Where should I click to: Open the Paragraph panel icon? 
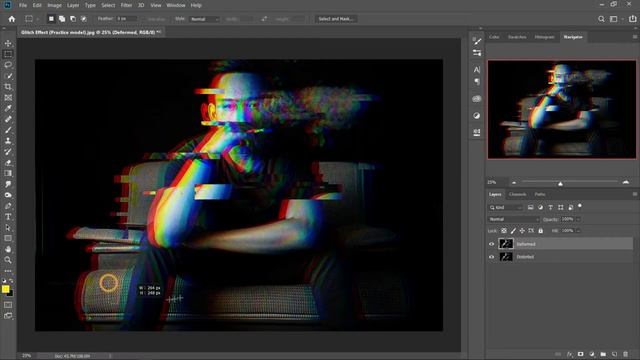click(477, 82)
